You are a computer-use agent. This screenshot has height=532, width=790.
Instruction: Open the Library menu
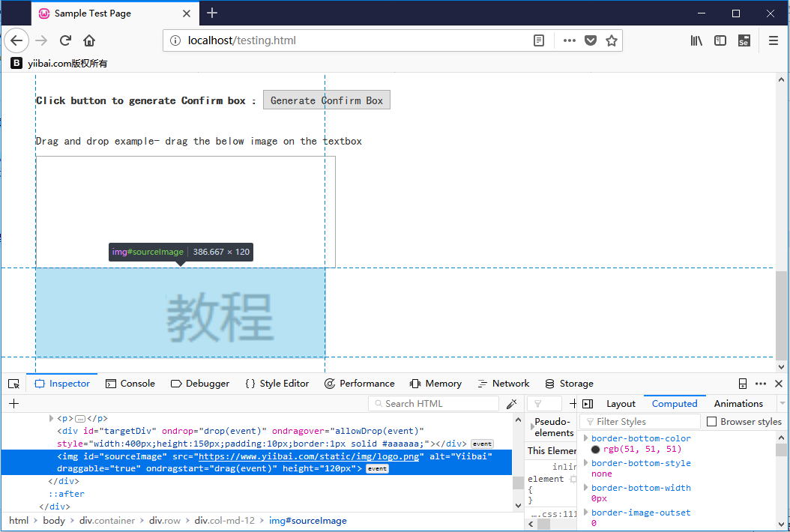(x=696, y=40)
